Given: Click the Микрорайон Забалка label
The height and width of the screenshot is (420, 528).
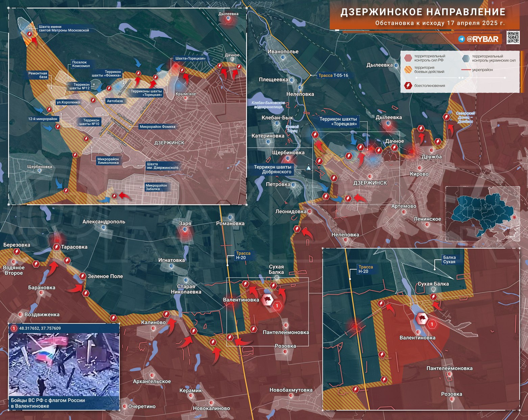Looking at the screenshot, I should (x=156, y=187).
